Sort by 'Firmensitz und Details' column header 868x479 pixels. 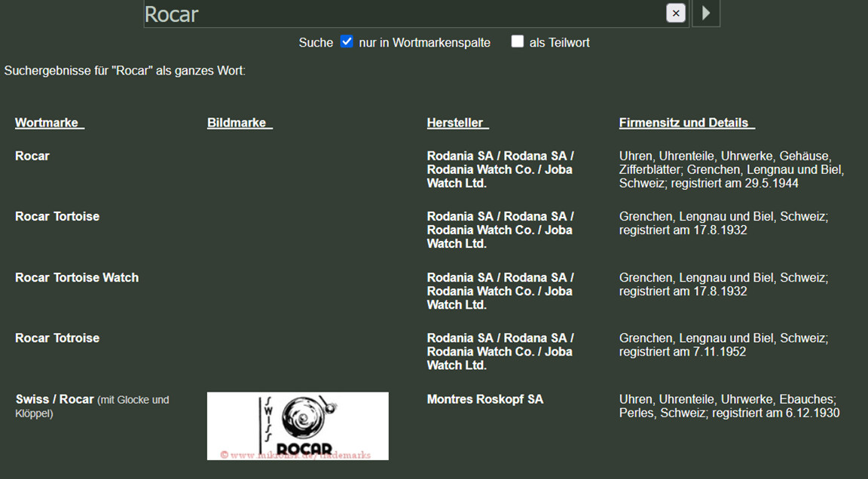tap(686, 123)
